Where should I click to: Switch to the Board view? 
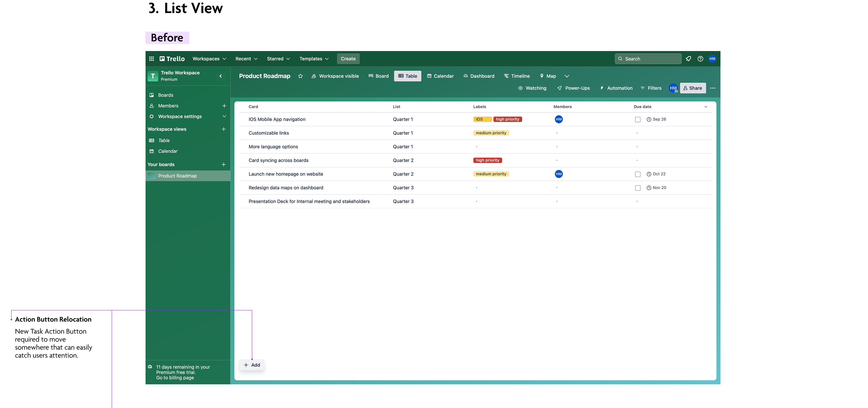click(378, 76)
